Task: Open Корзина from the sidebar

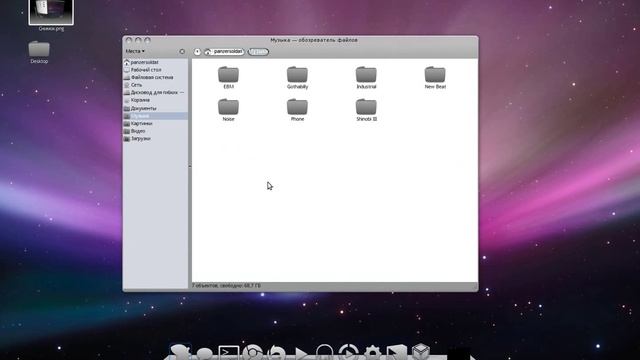Action: 155,100
